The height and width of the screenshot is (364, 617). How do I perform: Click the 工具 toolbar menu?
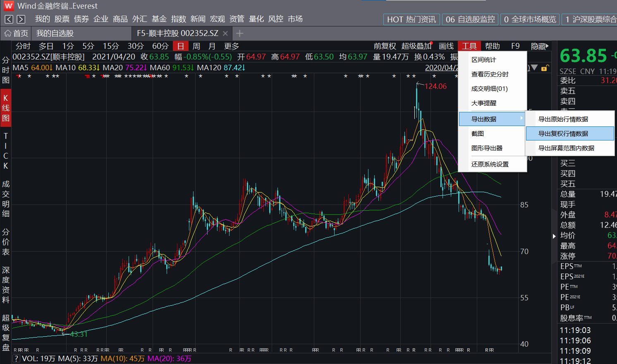point(469,46)
